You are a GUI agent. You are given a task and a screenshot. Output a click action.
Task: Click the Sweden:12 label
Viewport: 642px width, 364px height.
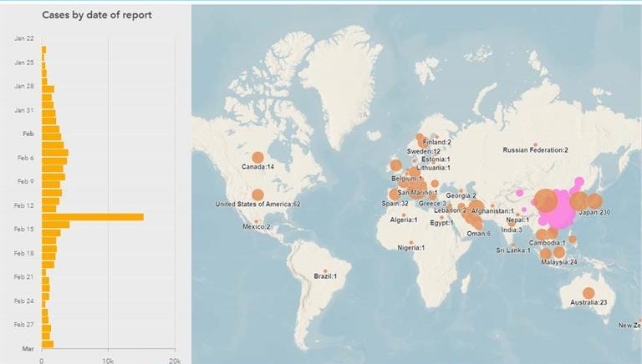[x=423, y=151]
